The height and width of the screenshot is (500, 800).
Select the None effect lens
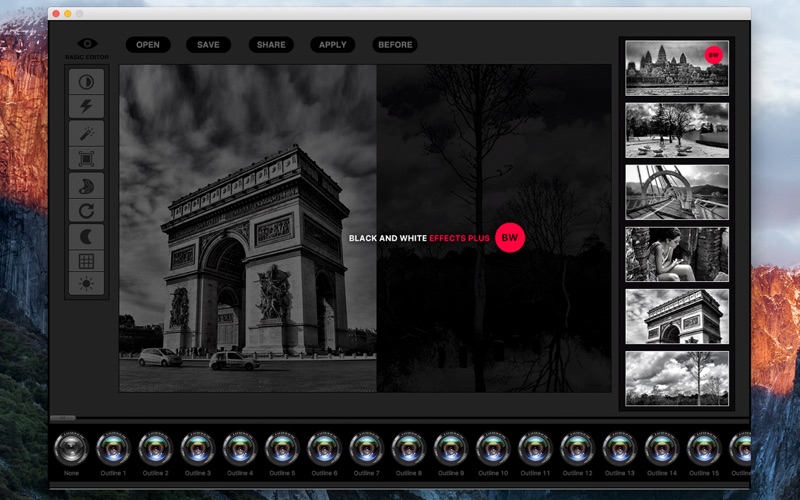pos(71,448)
